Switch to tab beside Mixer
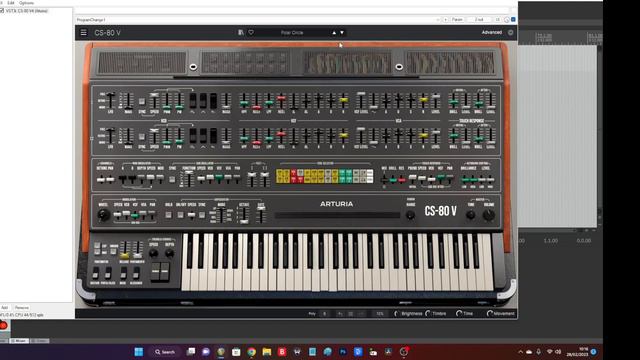 coord(39,340)
